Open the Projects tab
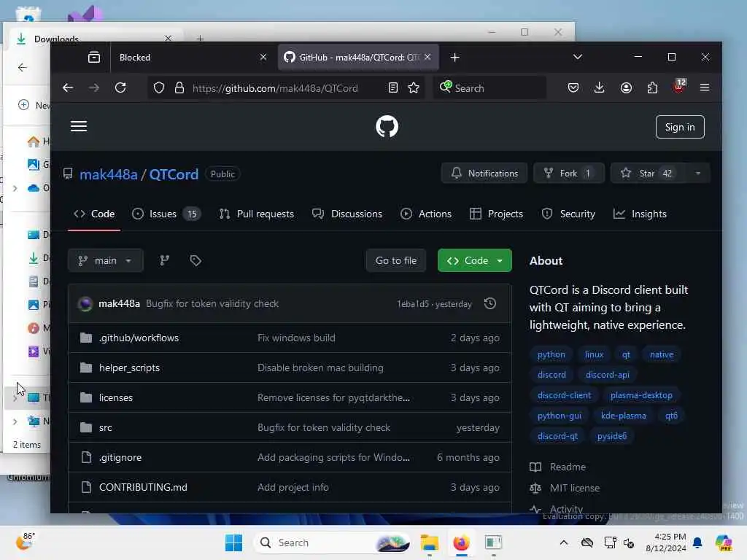The image size is (747, 560). [496, 214]
